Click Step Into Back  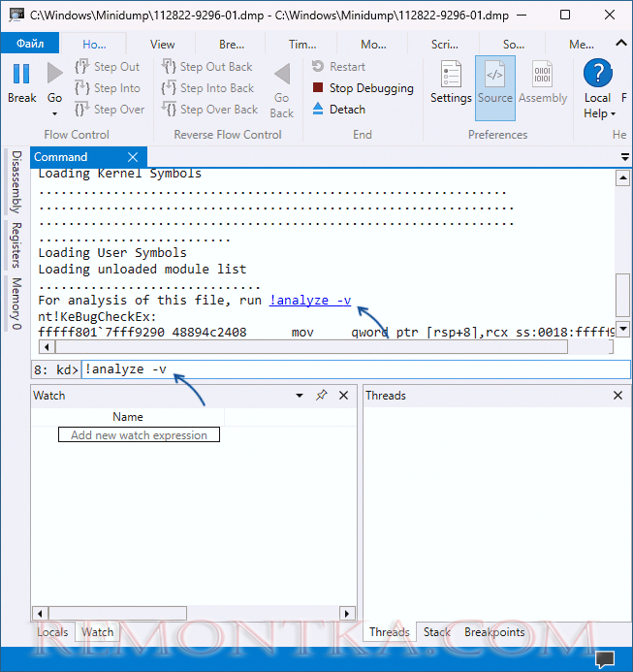(x=208, y=88)
